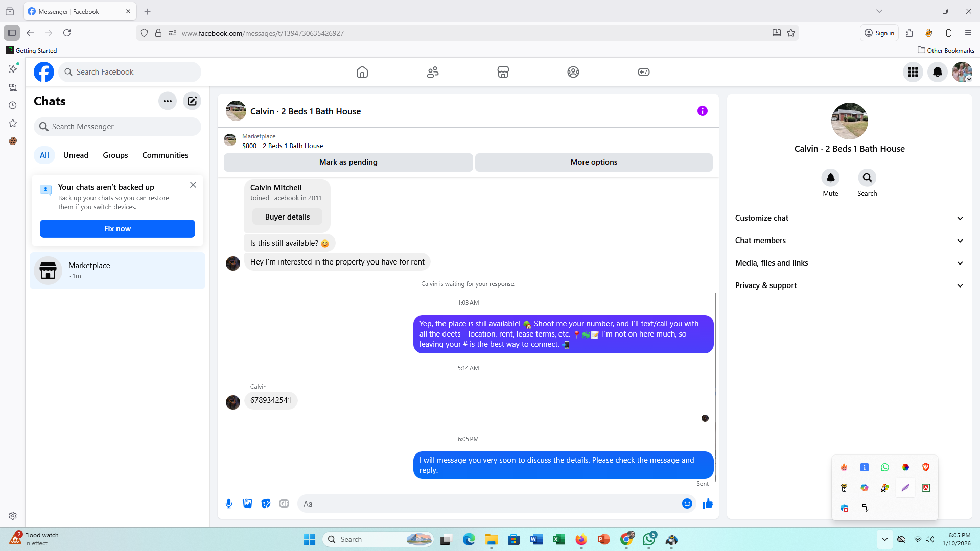Viewport: 980px width, 551px height.
Task: Click the Aa message input box
Action: pos(491,504)
